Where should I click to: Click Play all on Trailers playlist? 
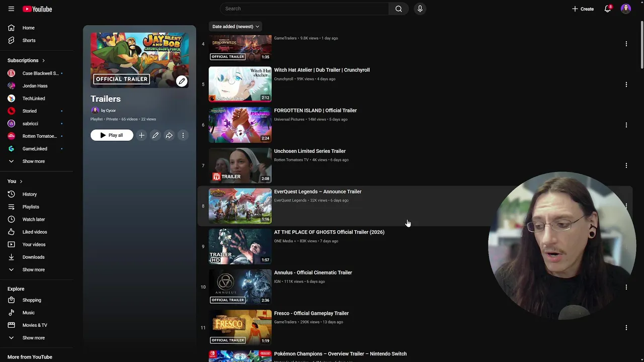click(112, 135)
